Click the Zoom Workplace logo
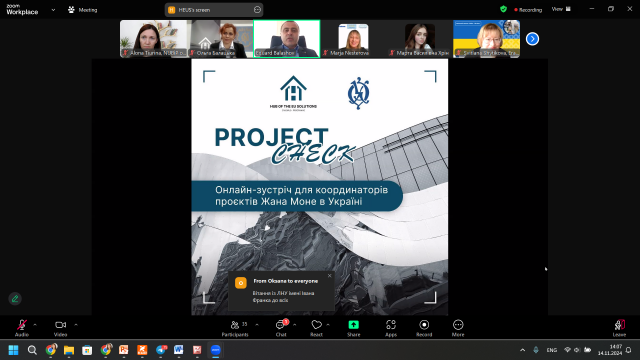 tap(22, 9)
